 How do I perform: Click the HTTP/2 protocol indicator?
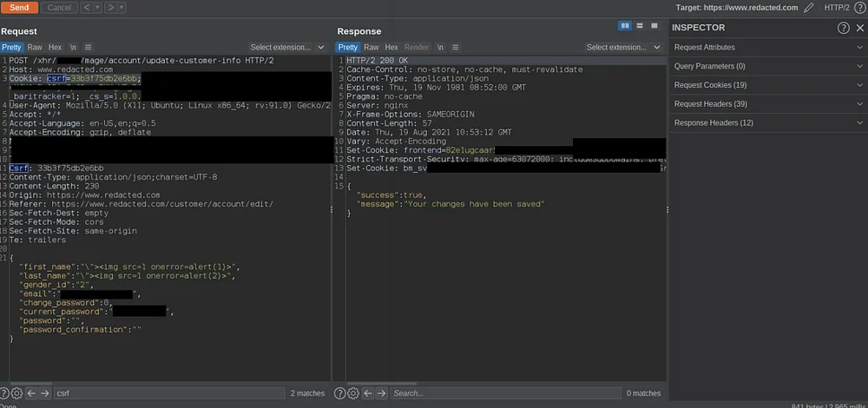point(837,7)
